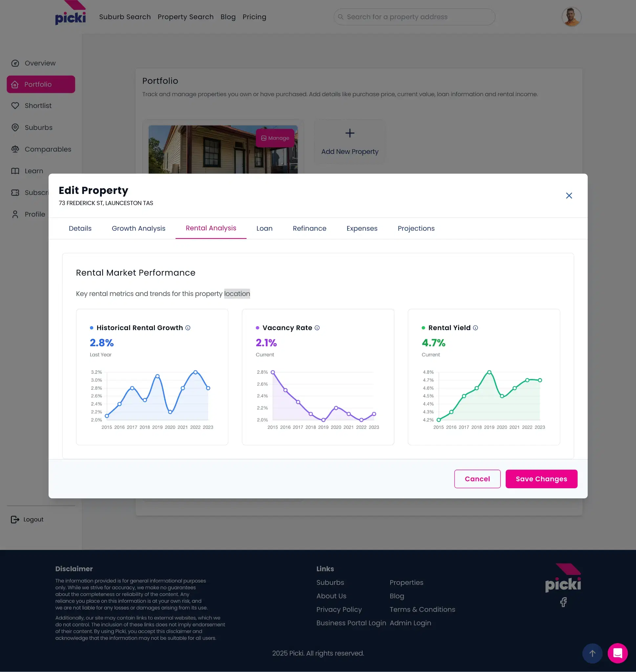The image size is (636, 672).
Task: Open Overview via the compass icon
Action: tap(15, 63)
